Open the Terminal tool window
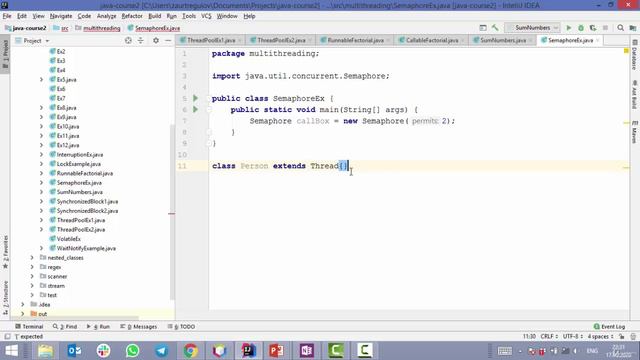Screen dimensions: 640x360 [x=29, y=327]
